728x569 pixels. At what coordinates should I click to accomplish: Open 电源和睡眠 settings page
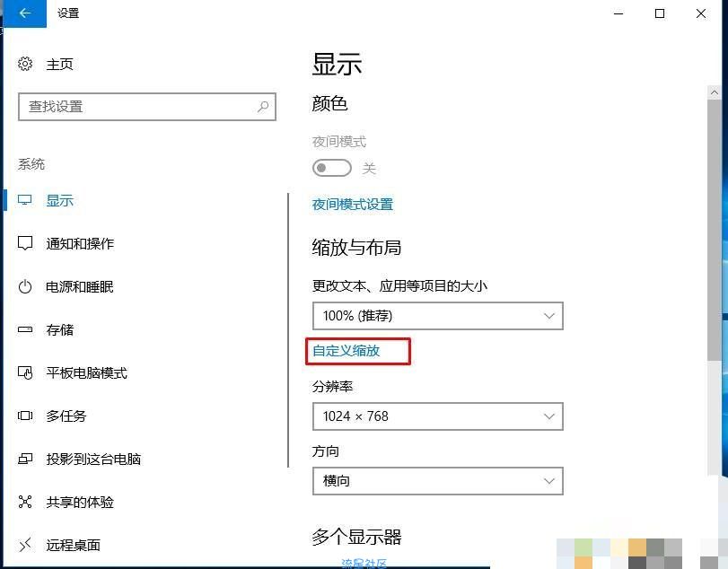79,287
